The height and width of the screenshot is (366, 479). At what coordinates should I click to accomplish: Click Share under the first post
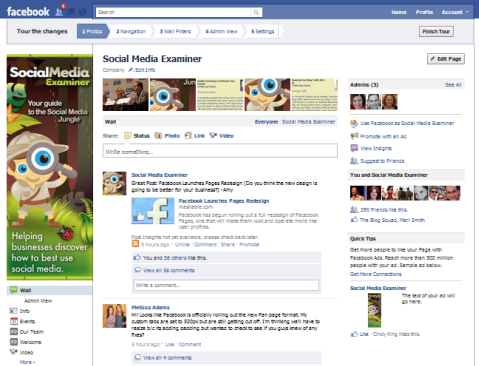coord(228,244)
